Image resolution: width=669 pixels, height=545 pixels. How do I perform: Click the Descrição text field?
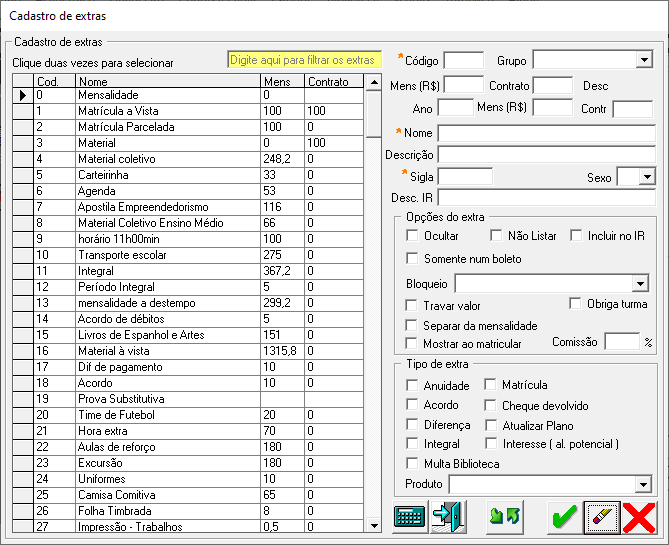coord(547,154)
